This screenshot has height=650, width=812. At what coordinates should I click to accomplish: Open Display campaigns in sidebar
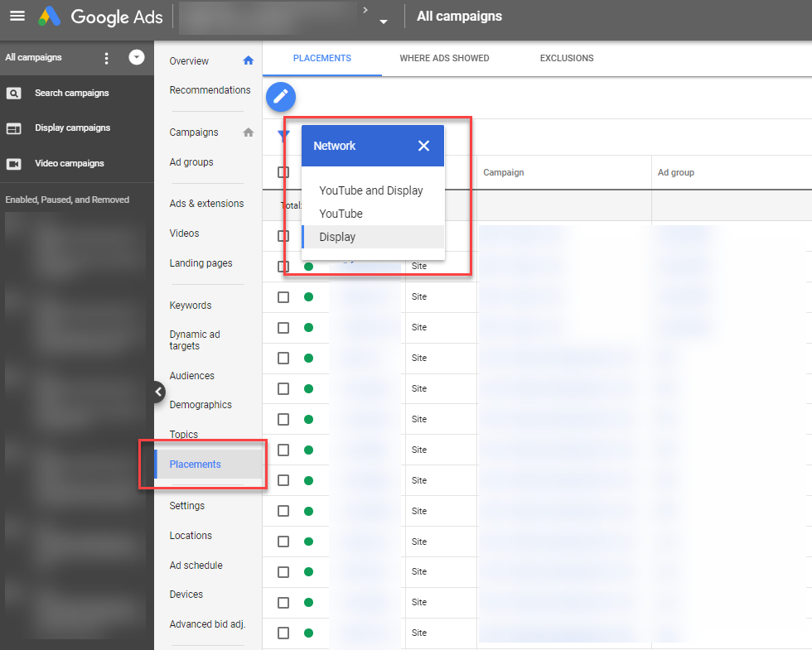coord(73,128)
